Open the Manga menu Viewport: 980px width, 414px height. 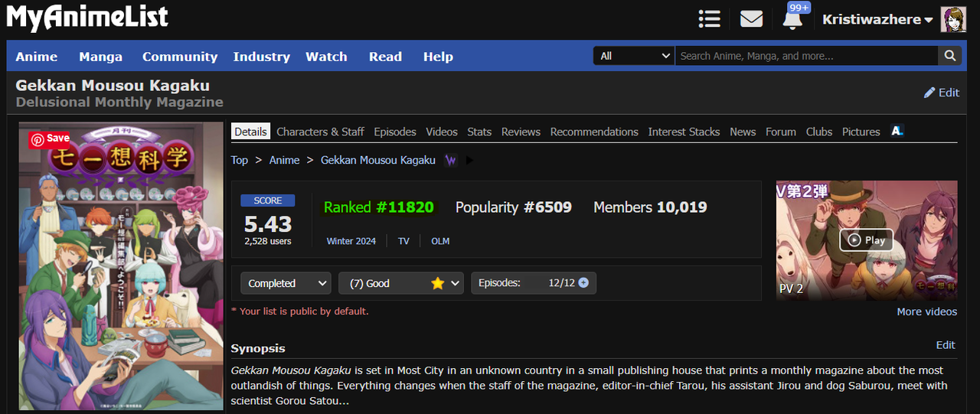click(100, 57)
